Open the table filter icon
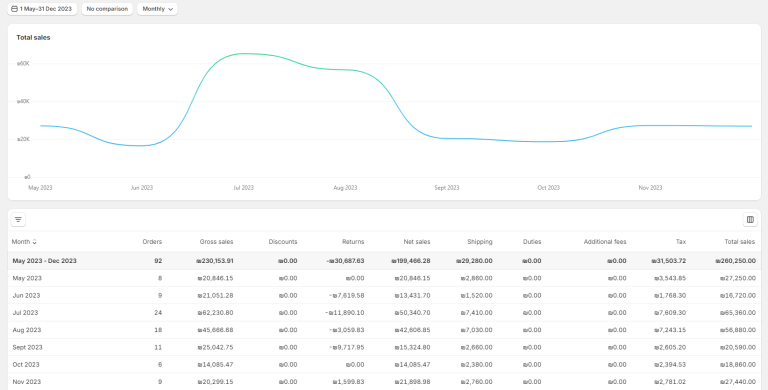 tap(18, 219)
